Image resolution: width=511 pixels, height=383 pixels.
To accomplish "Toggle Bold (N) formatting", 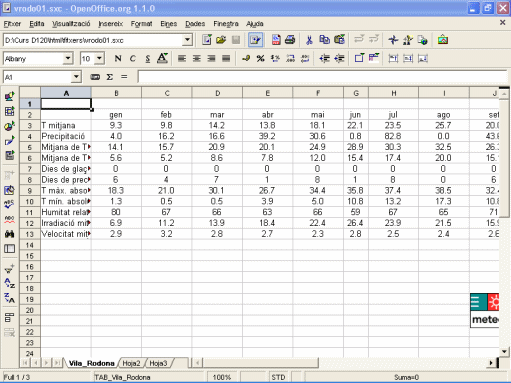I will coord(118,59).
